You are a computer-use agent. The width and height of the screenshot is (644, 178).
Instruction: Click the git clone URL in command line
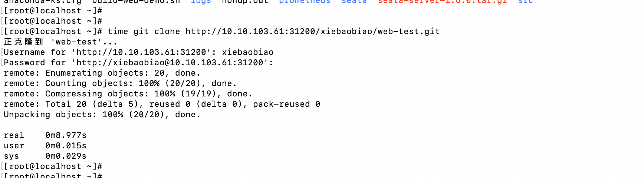(x=312, y=32)
